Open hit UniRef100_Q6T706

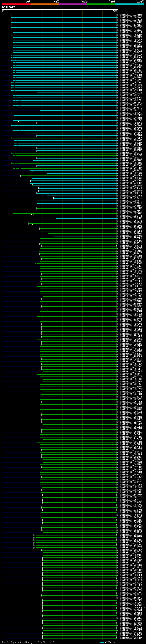click(131, 17)
